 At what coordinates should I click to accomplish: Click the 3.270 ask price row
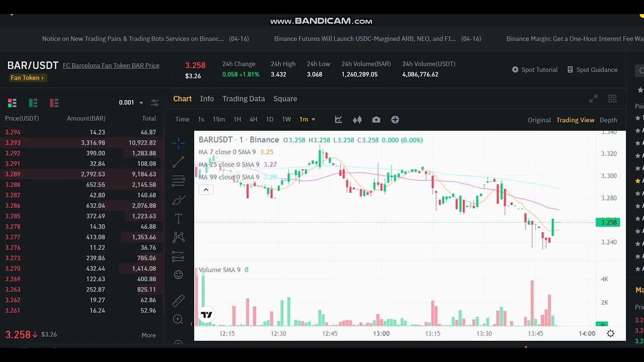[x=82, y=269]
